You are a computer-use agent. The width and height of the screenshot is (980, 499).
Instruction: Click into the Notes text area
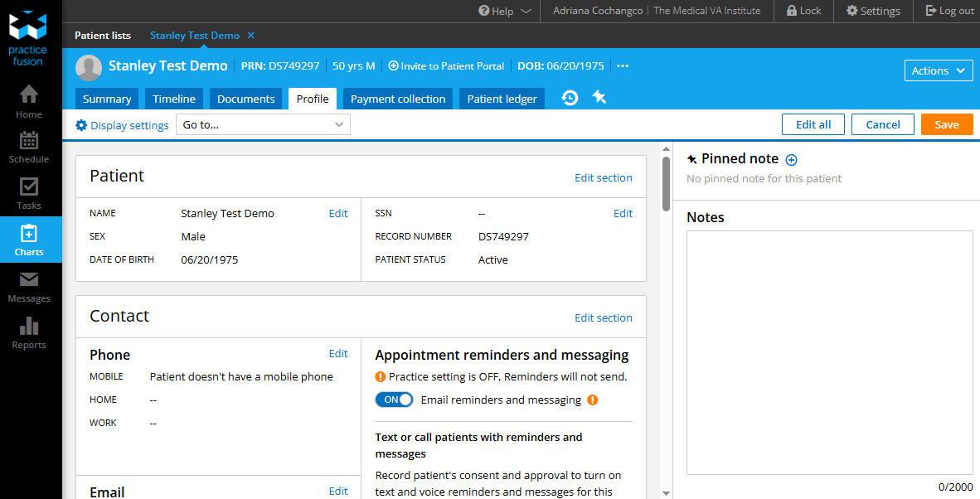click(x=829, y=353)
